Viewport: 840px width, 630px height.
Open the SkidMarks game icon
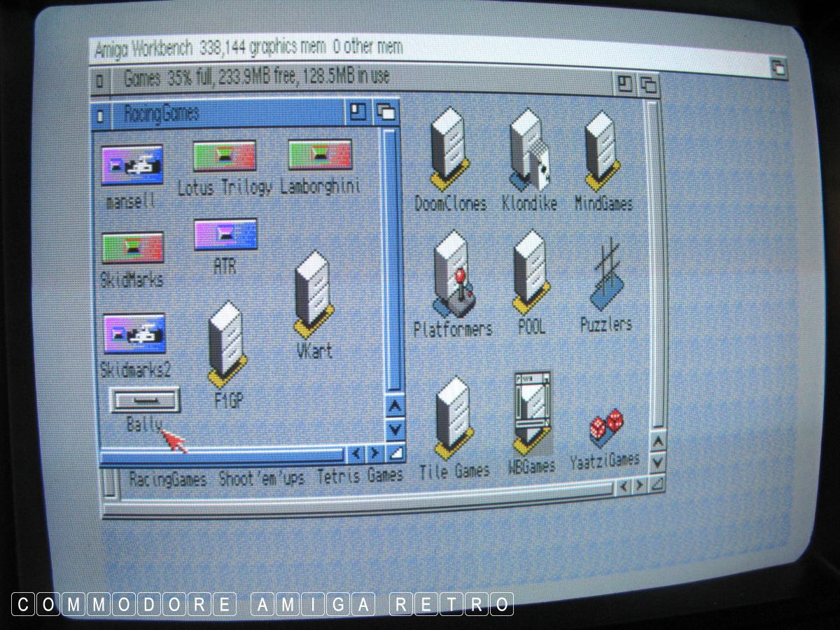tap(132, 249)
